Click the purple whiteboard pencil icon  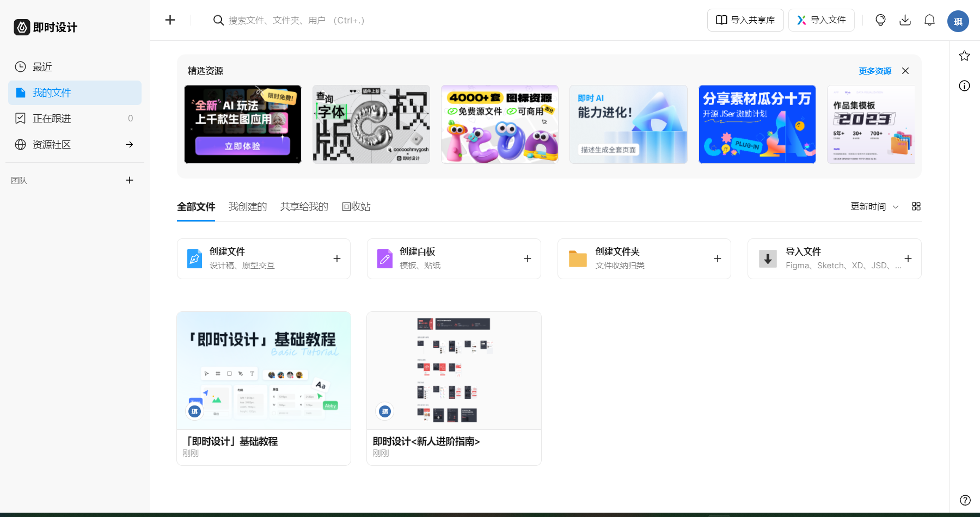click(x=385, y=258)
